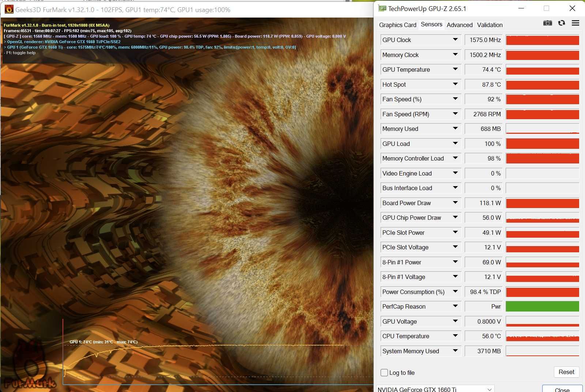Expand the Memory Clock sensor dropdown
This screenshot has height=392, width=585.
455,54
